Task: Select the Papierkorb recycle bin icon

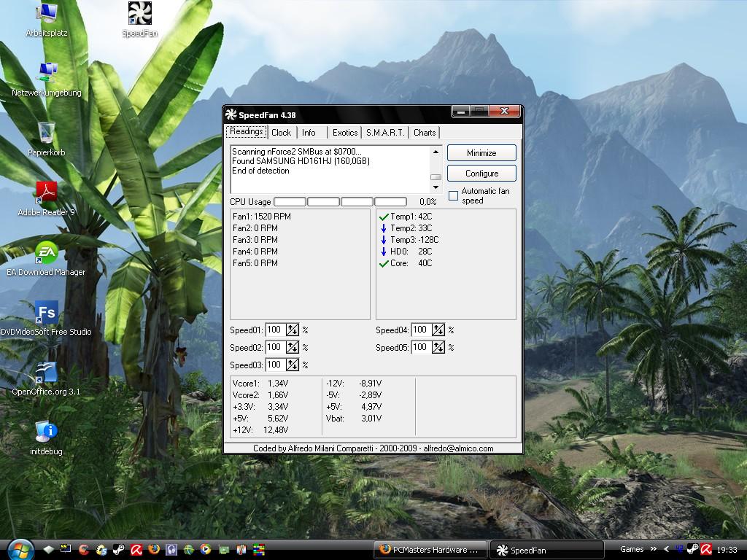Action: 46,139
